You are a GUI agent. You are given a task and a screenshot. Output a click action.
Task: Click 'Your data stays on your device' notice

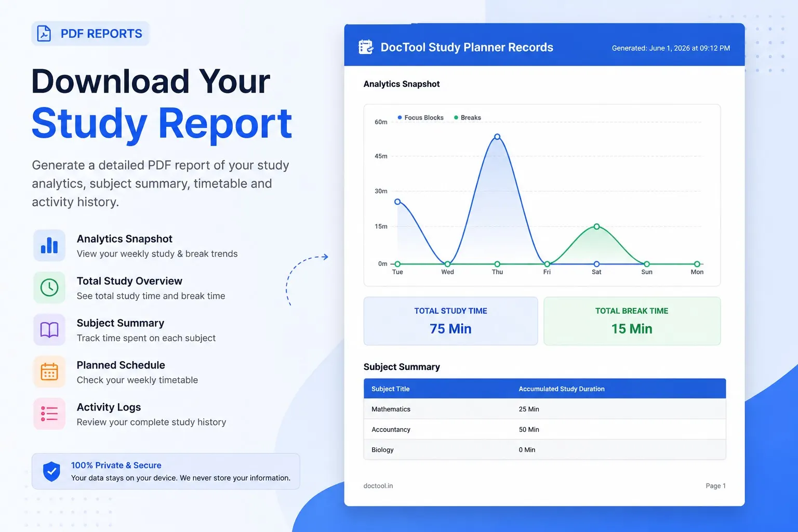pyautogui.click(x=181, y=478)
